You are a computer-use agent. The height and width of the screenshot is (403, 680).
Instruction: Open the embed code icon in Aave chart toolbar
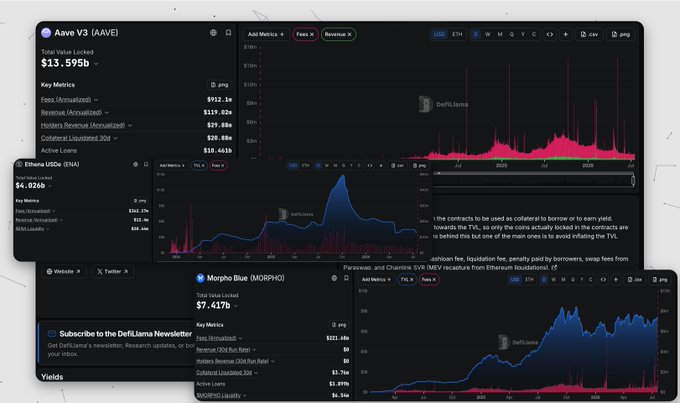549,34
